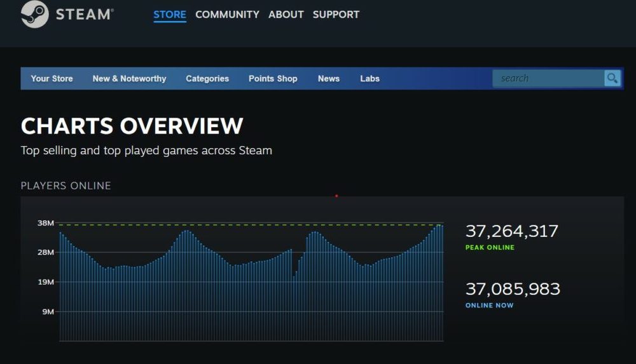Open the SUPPORT section
The image size is (636, 364).
point(336,15)
